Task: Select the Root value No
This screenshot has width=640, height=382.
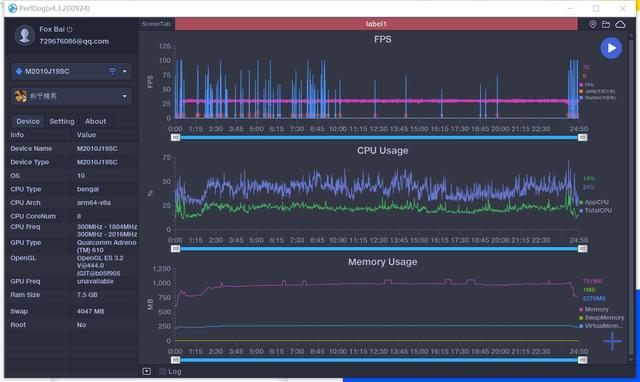Action: click(81, 325)
